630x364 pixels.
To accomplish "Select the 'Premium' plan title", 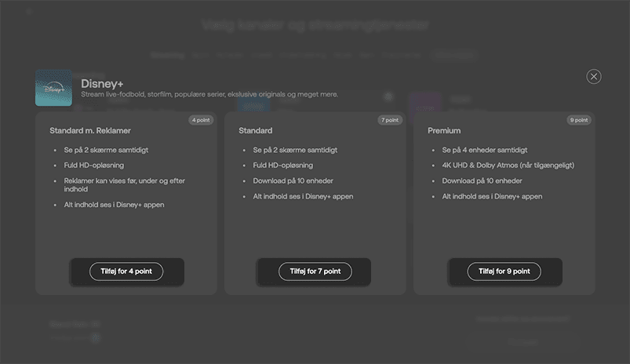I will coord(444,130).
